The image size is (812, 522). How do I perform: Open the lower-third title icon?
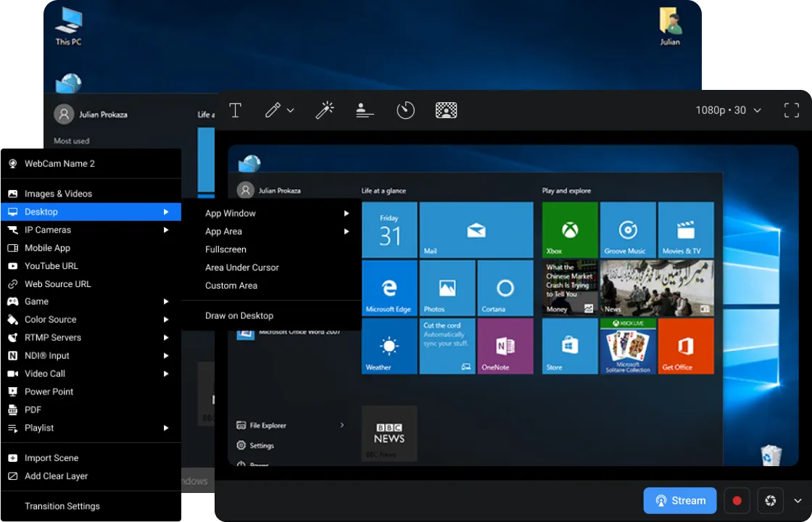click(x=365, y=110)
